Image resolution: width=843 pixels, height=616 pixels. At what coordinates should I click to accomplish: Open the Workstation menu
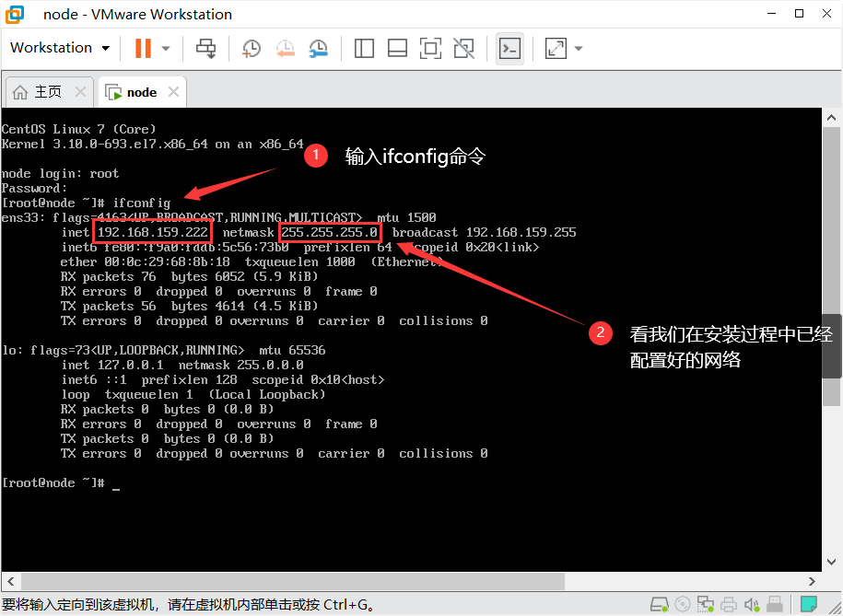[x=60, y=48]
